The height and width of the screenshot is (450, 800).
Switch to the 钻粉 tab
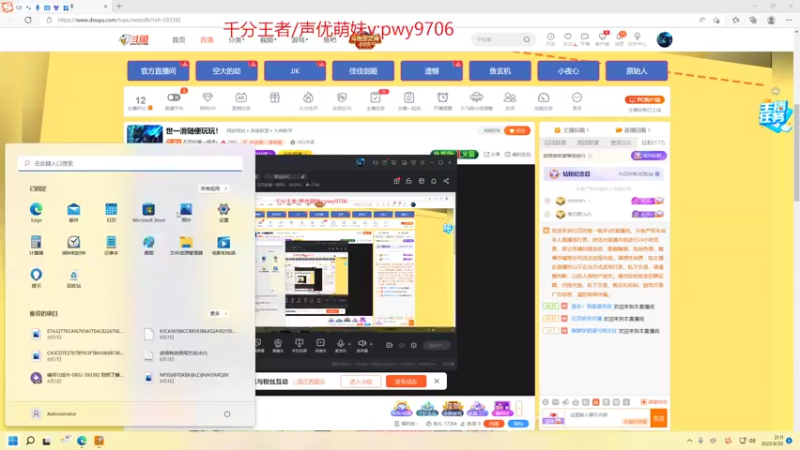[653, 143]
